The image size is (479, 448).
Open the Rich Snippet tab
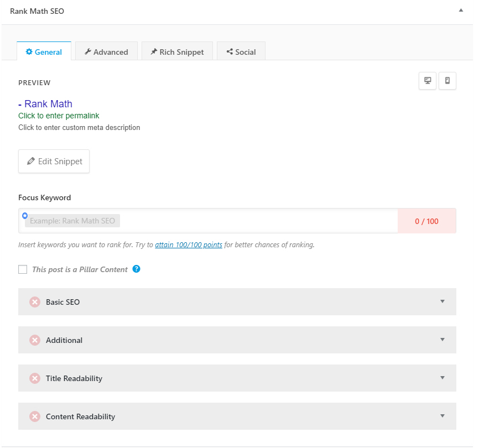tap(177, 51)
